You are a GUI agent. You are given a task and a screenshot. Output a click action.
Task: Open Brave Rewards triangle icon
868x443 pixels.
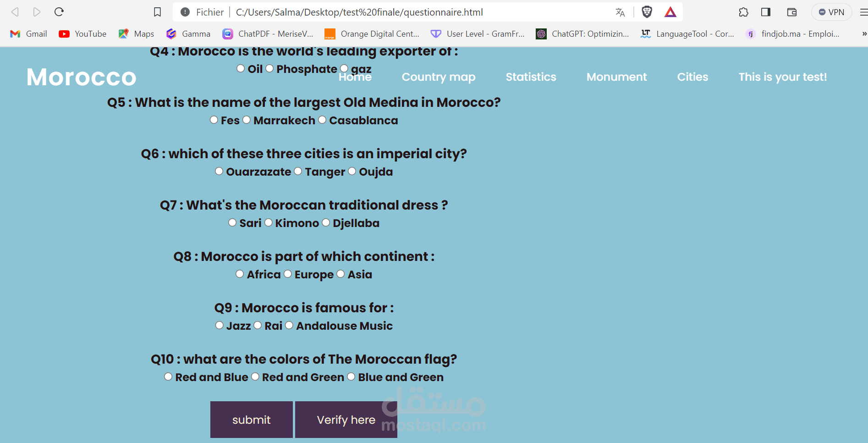point(670,12)
